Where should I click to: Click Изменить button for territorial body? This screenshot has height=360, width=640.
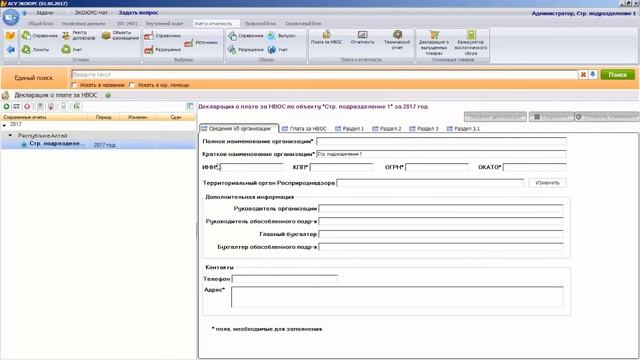click(547, 183)
